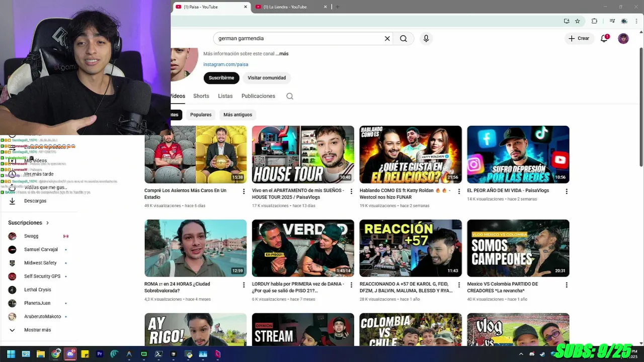Open options for ROMA en 24 HORAS video
This screenshot has height=362, width=644.
pyautogui.click(x=244, y=285)
